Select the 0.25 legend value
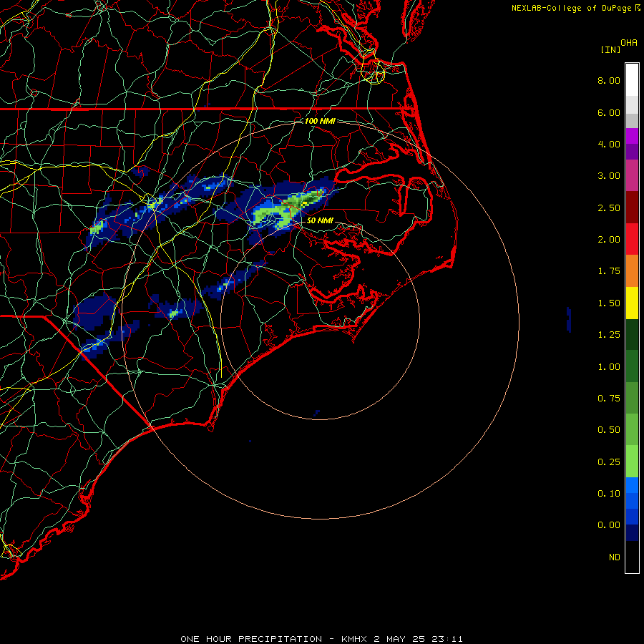 (x=609, y=462)
